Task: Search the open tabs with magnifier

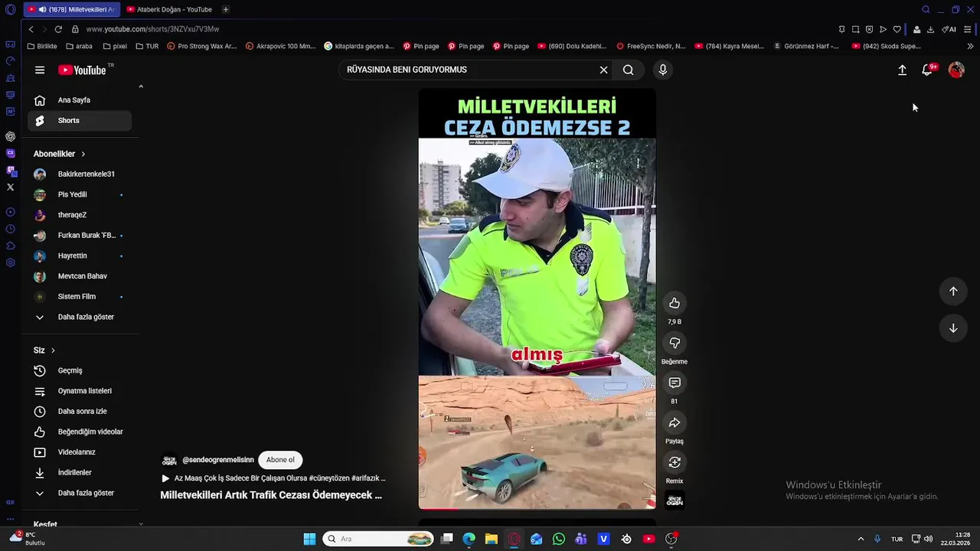Action: (926, 10)
